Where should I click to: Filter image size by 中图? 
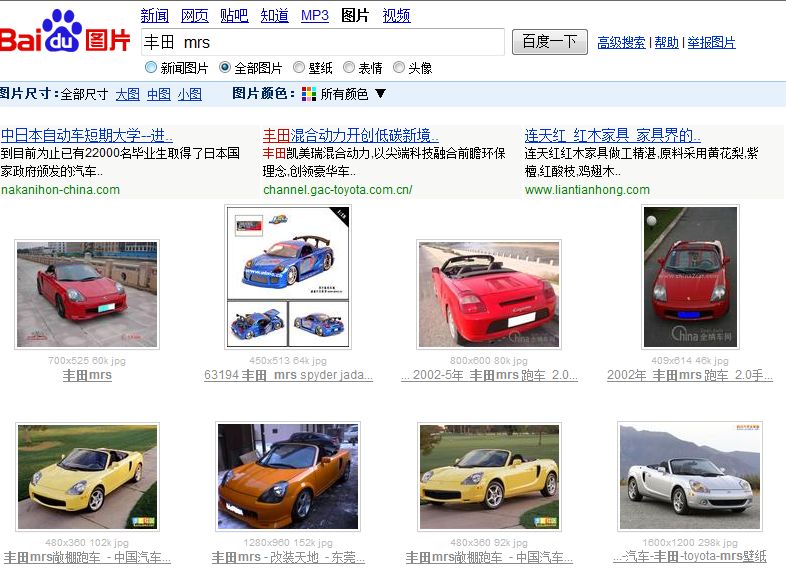point(159,94)
